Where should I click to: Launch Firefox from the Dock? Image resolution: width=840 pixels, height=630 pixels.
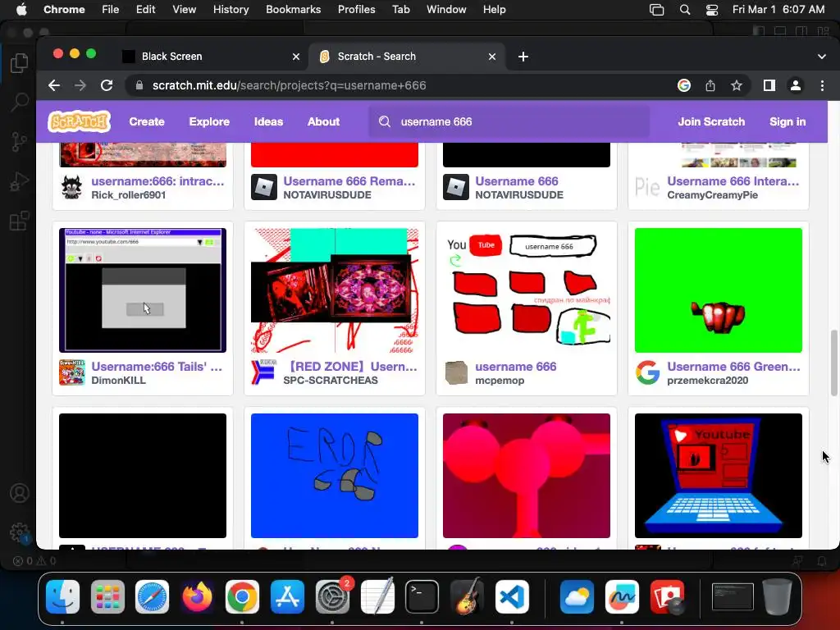click(197, 596)
